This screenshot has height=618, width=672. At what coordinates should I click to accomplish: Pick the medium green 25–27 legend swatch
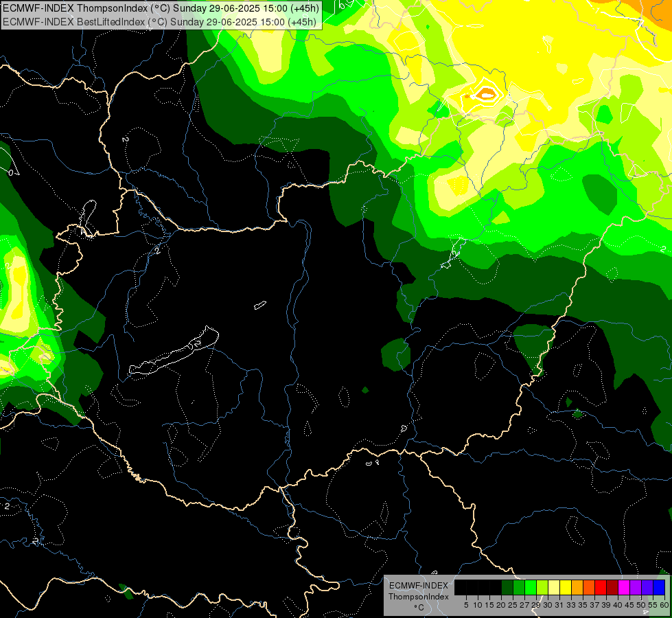point(519,587)
